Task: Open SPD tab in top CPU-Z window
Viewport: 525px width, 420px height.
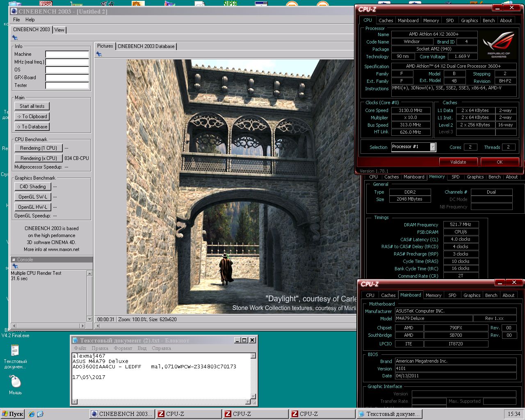Action: [450, 21]
